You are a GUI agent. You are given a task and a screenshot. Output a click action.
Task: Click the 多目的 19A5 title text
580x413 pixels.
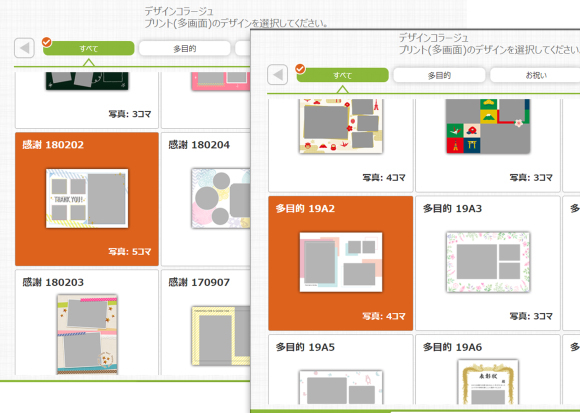pos(305,347)
